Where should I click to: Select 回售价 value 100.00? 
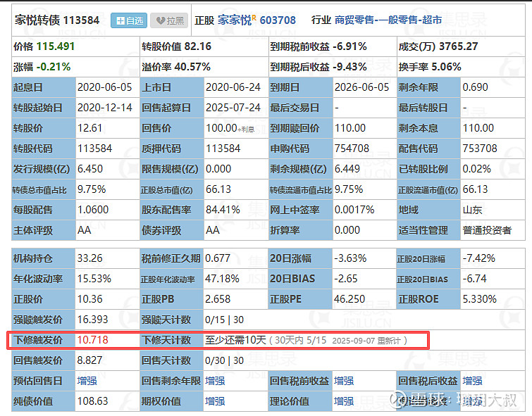[221, 128]
